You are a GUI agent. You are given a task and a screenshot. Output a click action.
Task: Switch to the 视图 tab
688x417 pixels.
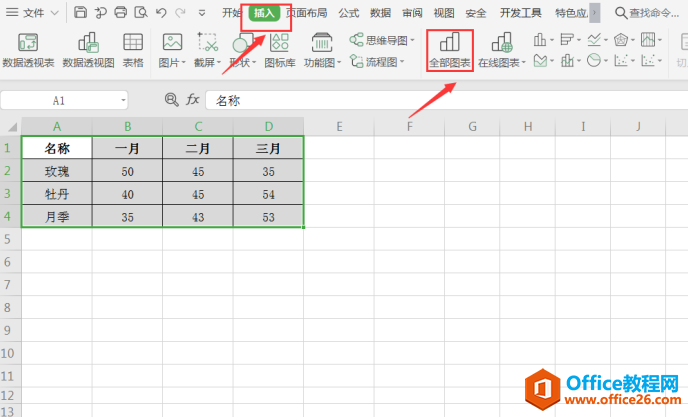pos(444,13)
